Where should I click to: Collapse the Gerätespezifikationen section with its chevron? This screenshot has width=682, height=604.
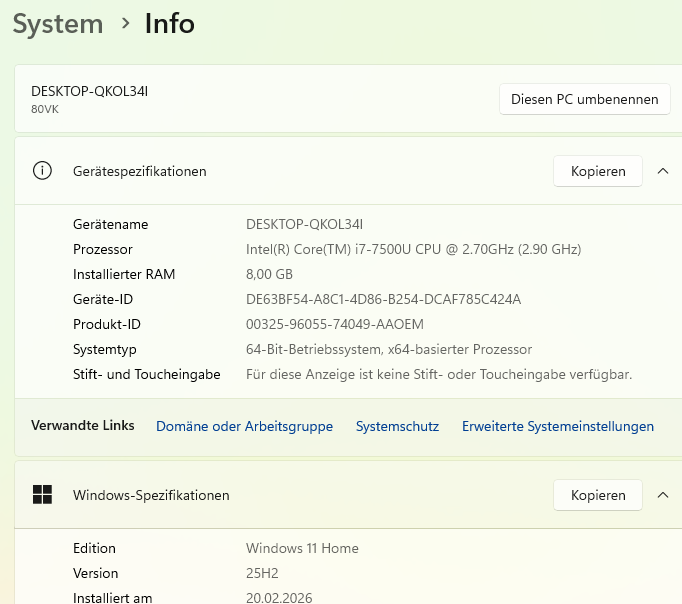662,171
